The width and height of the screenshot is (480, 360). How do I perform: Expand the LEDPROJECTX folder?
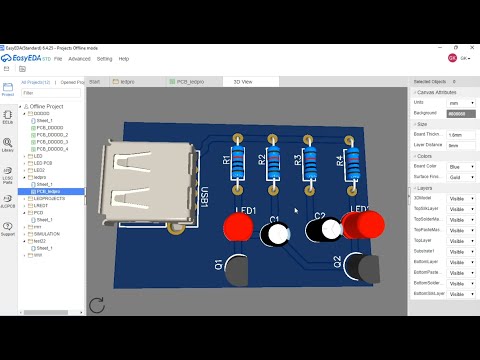24,199
